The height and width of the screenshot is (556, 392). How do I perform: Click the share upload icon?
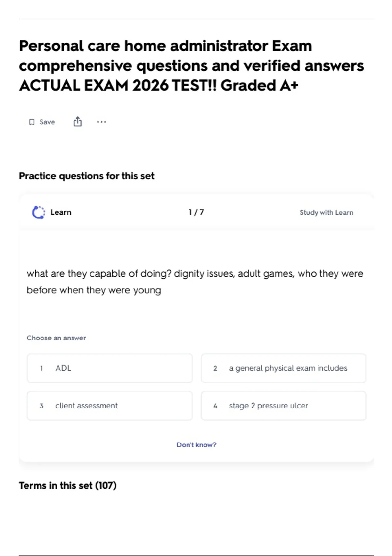tap(77, 122)
